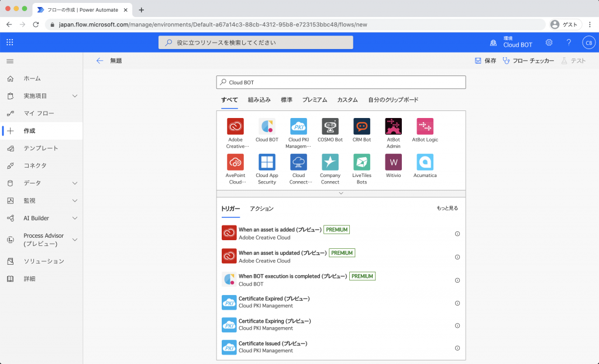
Task: Open the フロー チェッカー button
Action: click(528, 61)
